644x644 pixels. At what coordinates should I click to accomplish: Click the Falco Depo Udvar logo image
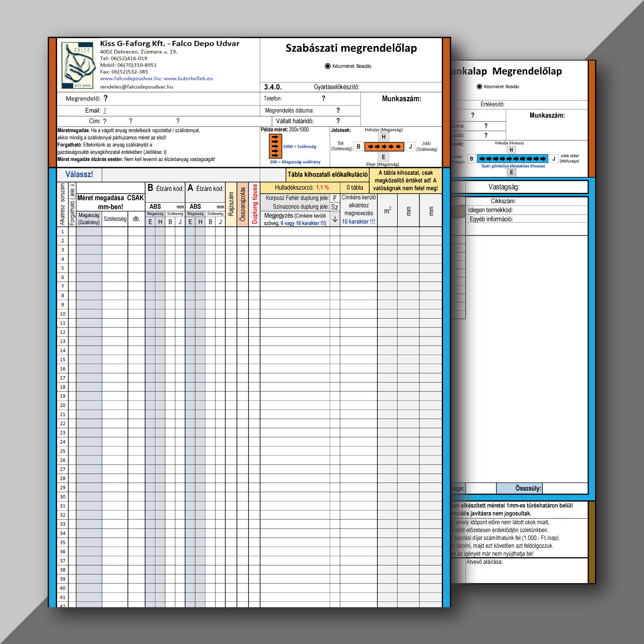pyautogui.click(x=78, y=66)
